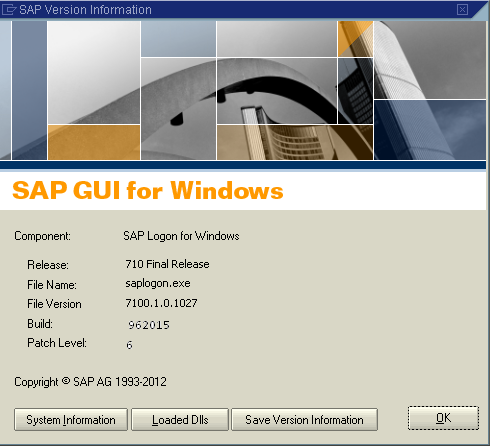Select the file name 'saplogon.exe'
Screen dimensions: 490x446
[x=158, y=284]
